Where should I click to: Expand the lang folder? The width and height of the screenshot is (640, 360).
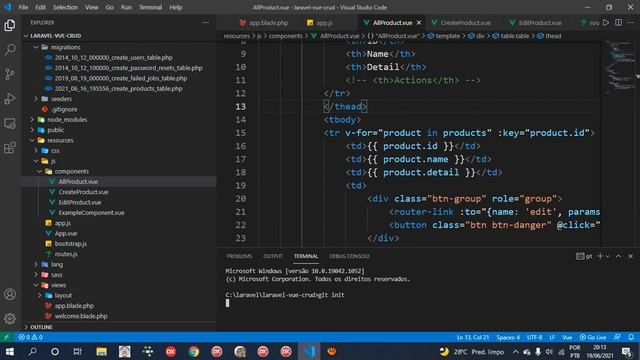pos(36,264)
